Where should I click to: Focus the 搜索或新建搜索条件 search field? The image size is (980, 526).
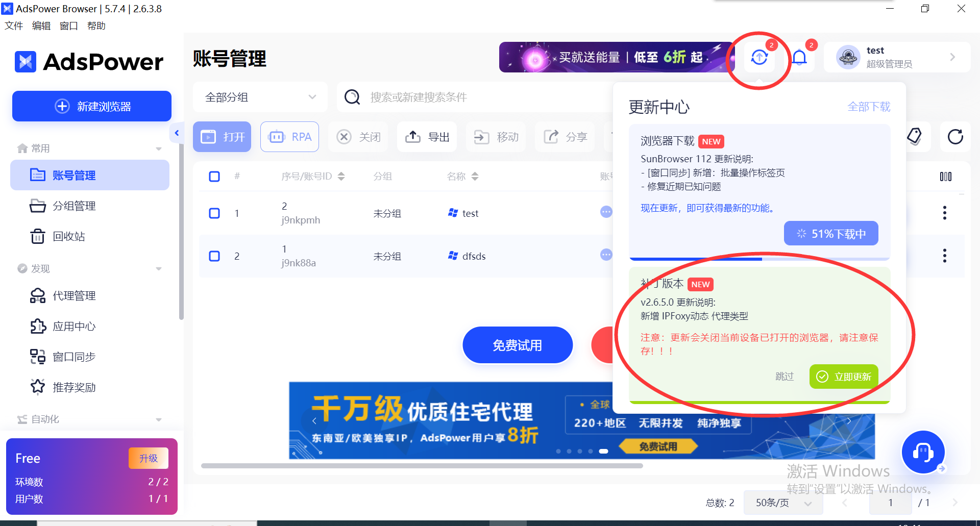point(475,97)
